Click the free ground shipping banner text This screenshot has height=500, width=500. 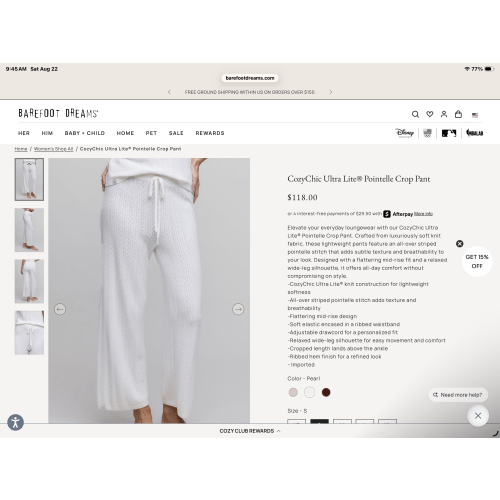(x=250, y=92)
